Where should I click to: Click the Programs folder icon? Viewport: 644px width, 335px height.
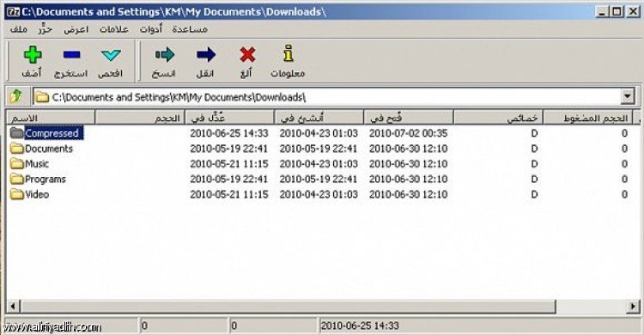click(x=17, y=179)
